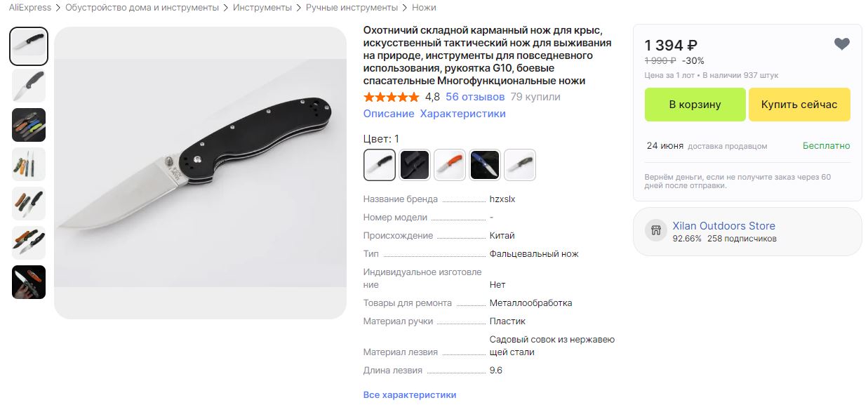The width and height of the screenshot is (868, 412).
Task: Pick the blue knife color variant
Action: click(x=485, y=165)
